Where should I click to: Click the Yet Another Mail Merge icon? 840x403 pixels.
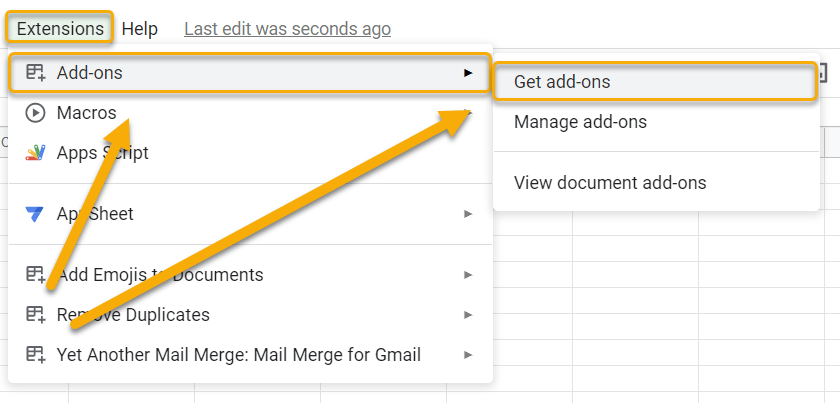coord(36,355)
